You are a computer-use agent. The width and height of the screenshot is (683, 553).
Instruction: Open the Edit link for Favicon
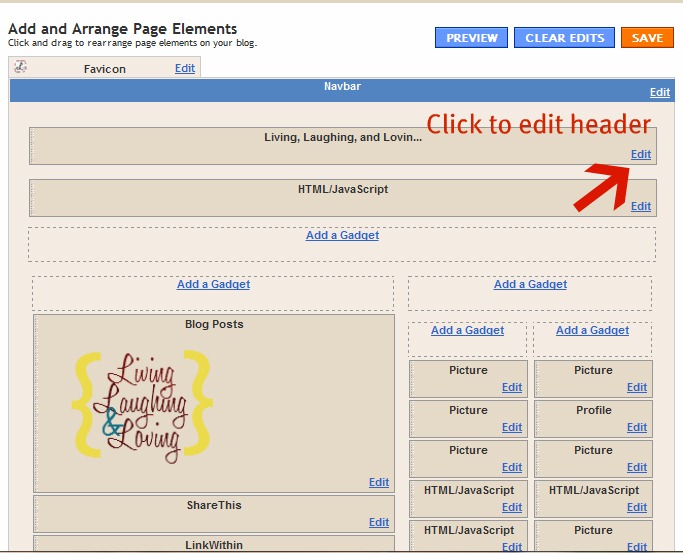(185, 68)
